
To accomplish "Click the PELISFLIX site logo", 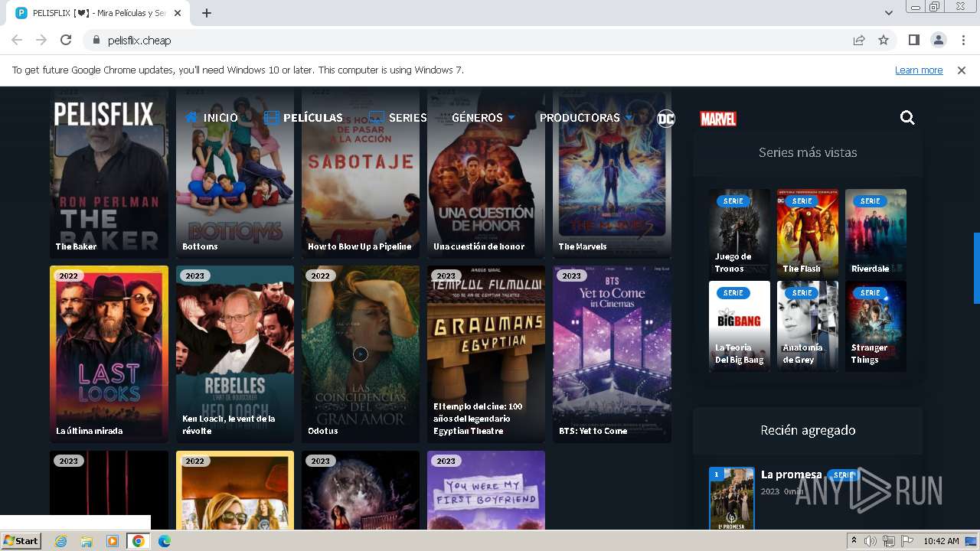I will click(x=103, y=114).
